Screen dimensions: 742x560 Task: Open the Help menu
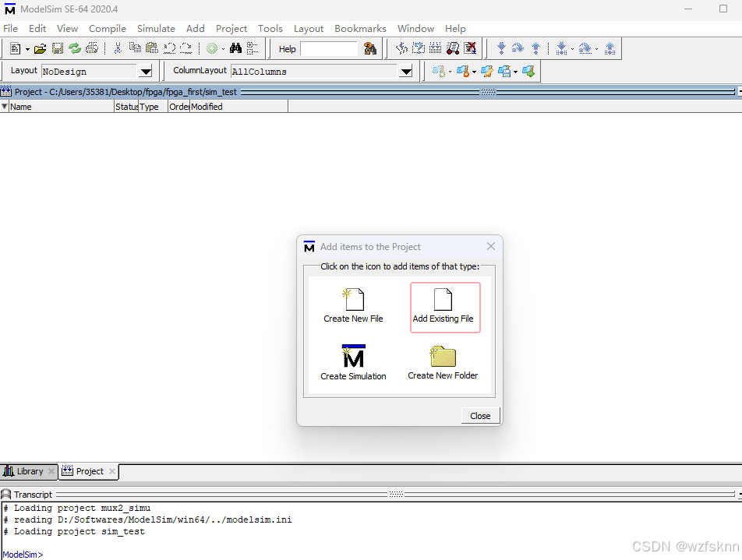pos(455,28)
